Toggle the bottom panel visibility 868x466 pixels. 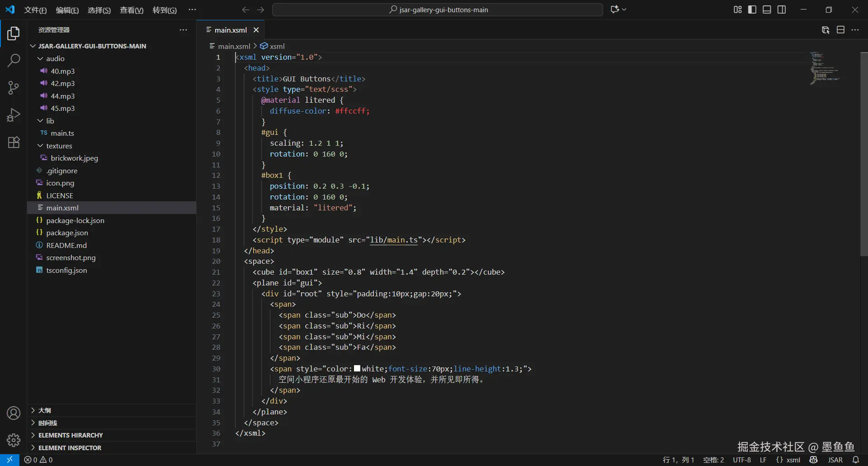click(767, 10)
